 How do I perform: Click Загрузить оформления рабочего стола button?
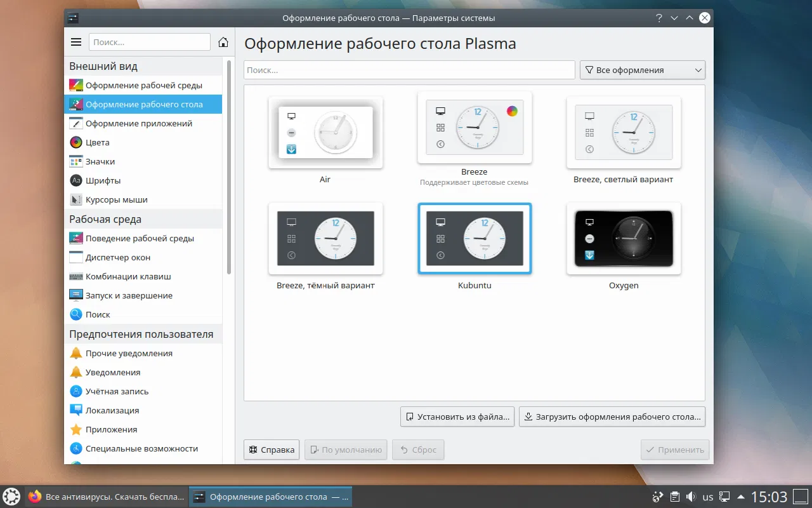(612, 417)
